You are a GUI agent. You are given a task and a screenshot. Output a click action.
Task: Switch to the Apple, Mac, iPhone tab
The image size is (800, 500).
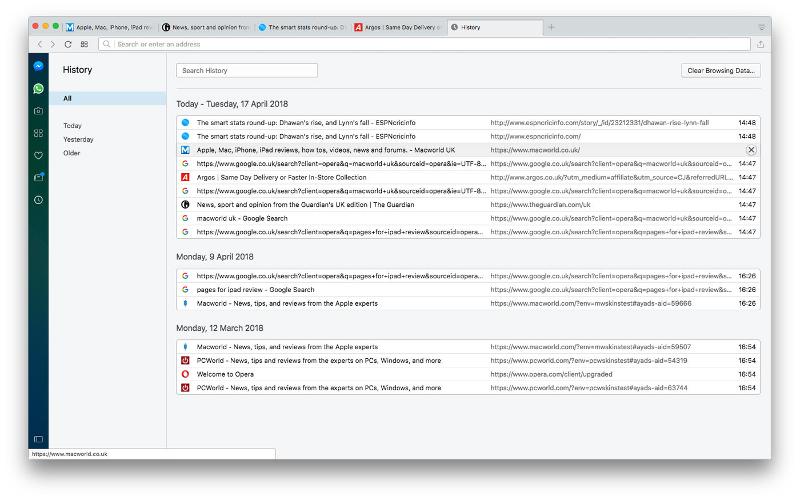click(x=109, y=27)
